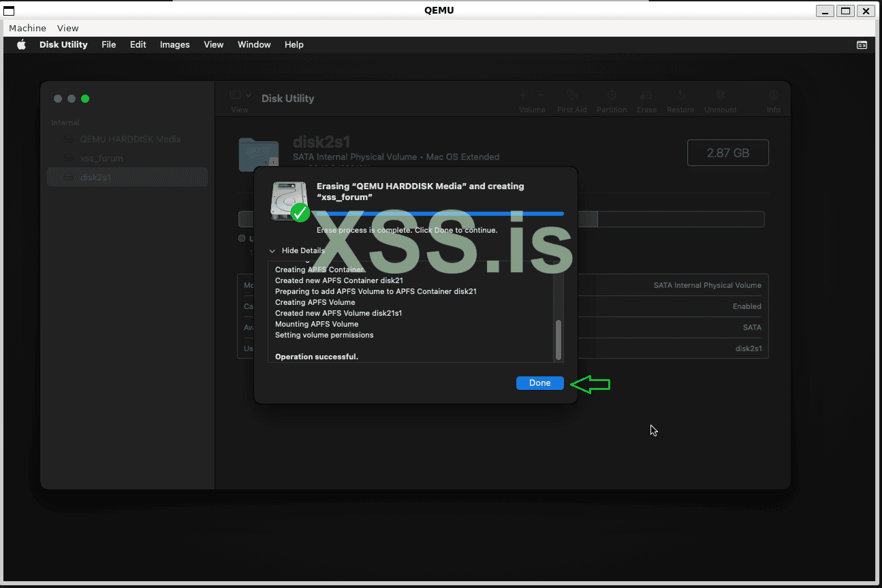The height and width of the screenshot is (588, 882).
Task: Open the Apple menu
Action: [x=21, y=45]
